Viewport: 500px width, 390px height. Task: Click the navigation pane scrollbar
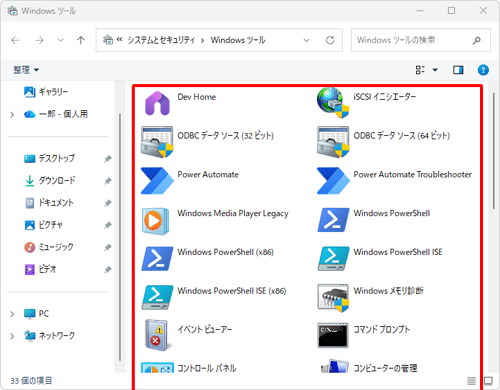(120, 237)
